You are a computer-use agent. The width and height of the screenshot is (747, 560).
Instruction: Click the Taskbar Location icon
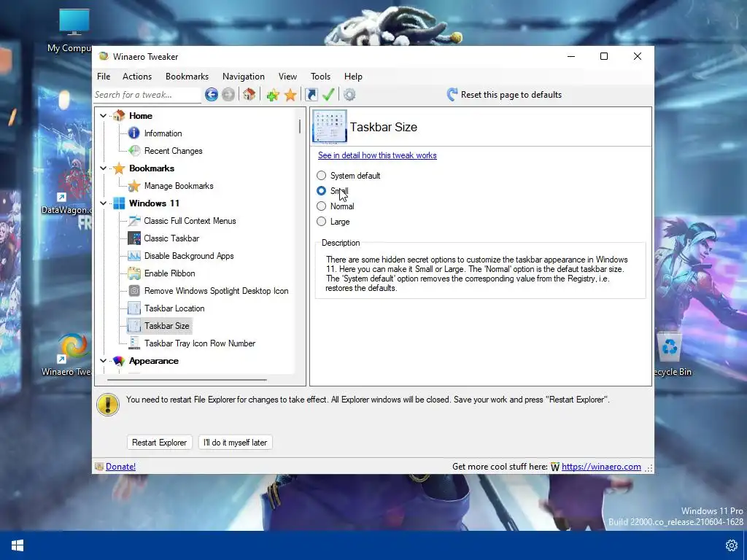click(x=134, y=308)
